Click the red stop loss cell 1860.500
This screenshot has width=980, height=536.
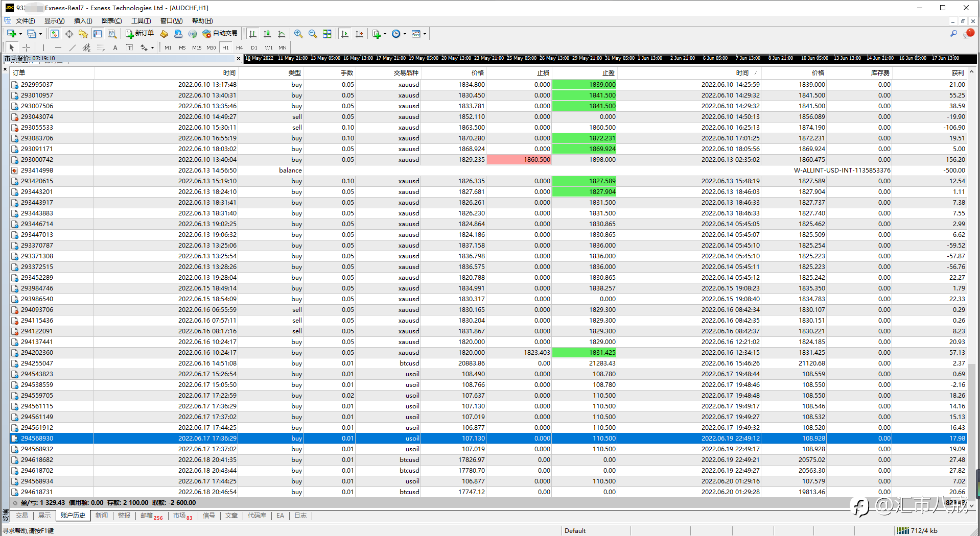pos(519,160)
